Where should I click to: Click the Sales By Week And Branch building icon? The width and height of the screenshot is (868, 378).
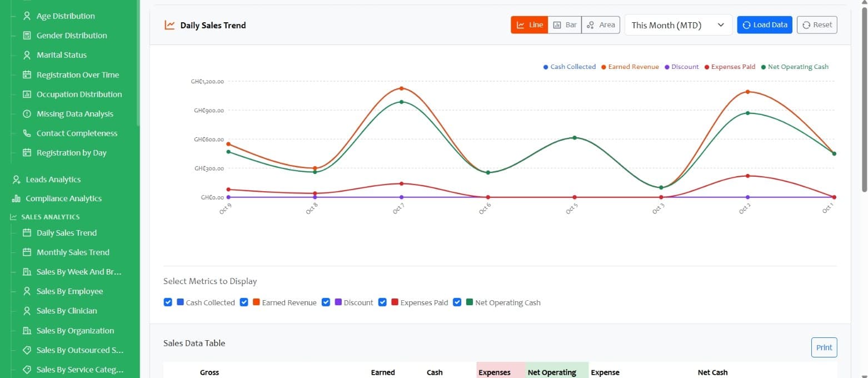pyautogui.click(x=27, y=272)
